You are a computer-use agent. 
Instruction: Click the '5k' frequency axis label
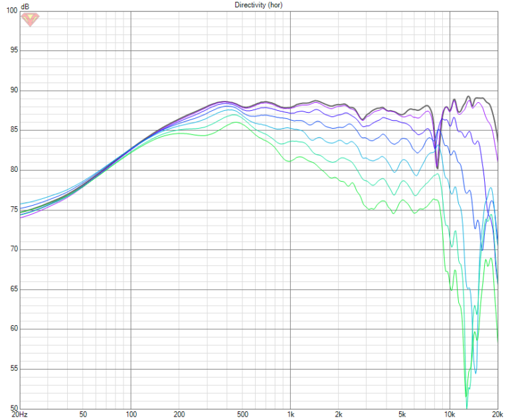pyautogui.click(x=402, y=415)
